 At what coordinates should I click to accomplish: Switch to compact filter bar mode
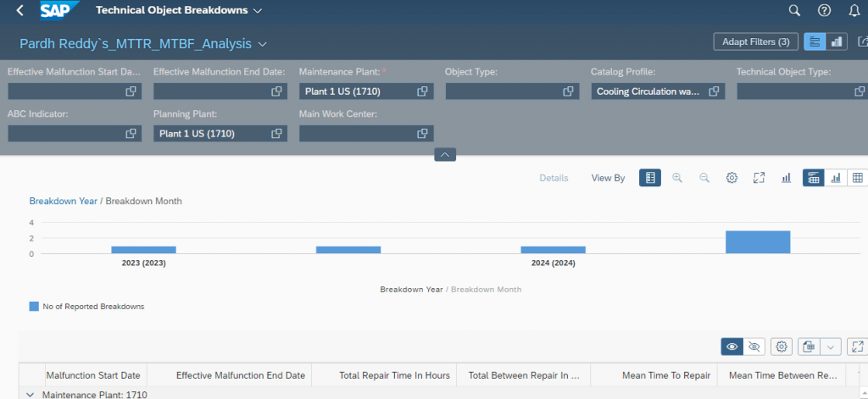point(815,42)
